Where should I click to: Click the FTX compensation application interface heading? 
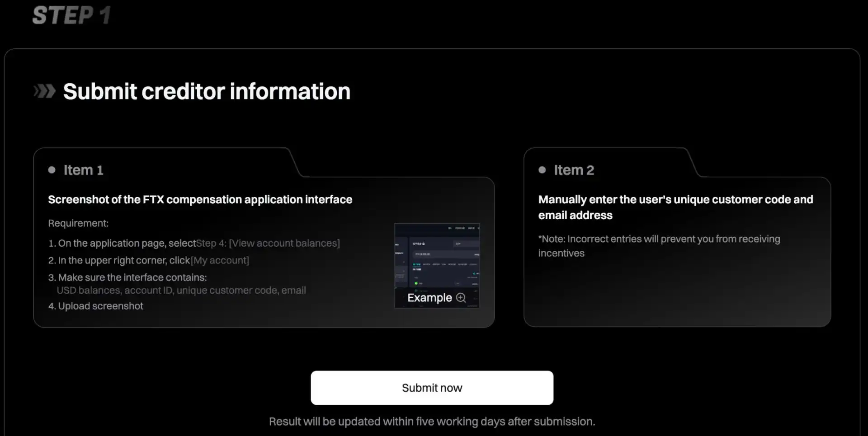[200, 199]
